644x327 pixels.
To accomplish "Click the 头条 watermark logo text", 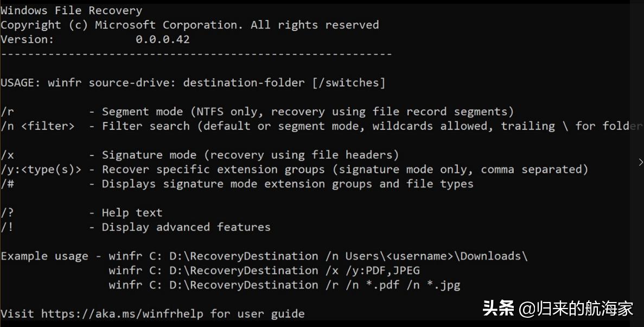I will [x=498, y=309].
